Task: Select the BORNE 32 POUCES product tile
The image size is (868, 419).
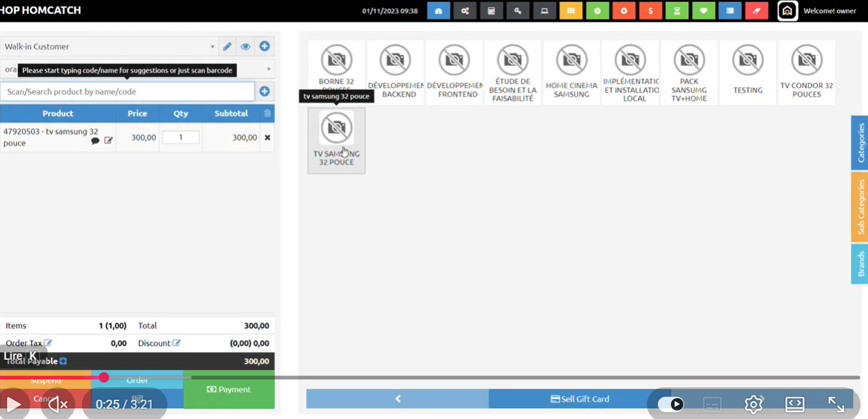Action: click(x=336, y=72)
